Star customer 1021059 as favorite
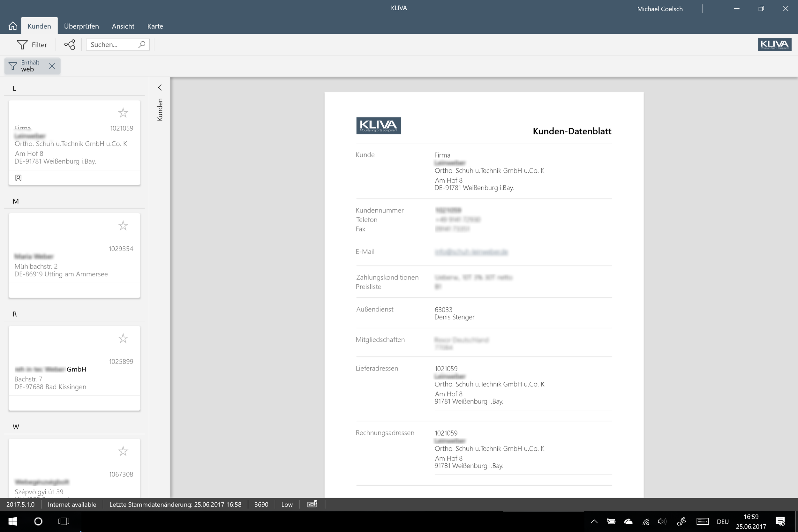The image size is (798, 532). point(123,113)
